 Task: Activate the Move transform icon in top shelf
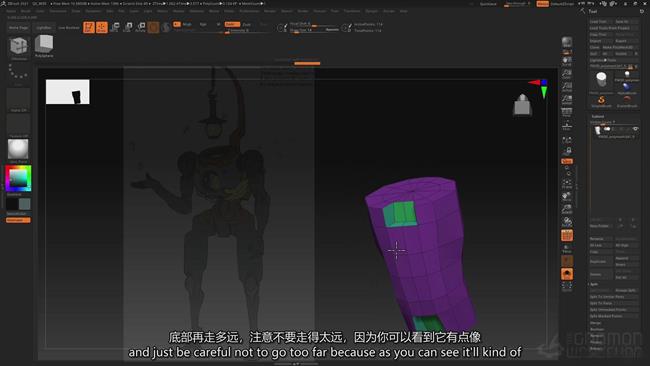tap(115, 27)
